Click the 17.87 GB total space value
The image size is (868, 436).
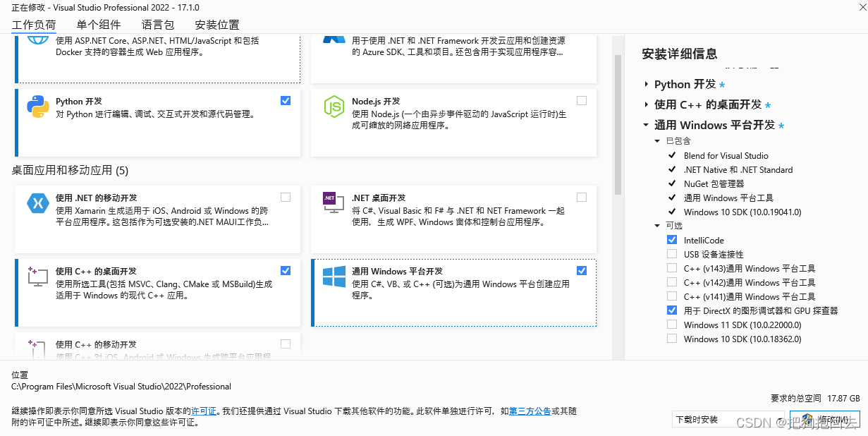tap(843, 398)
